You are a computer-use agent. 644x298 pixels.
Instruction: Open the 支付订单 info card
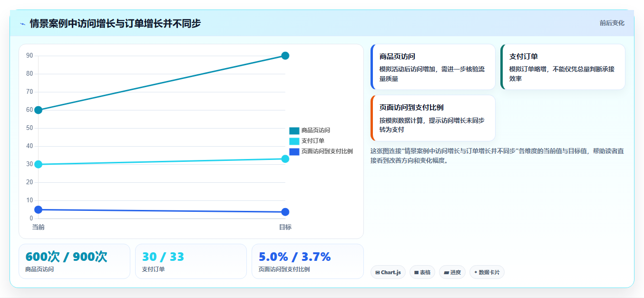click(x=563, y=67)
